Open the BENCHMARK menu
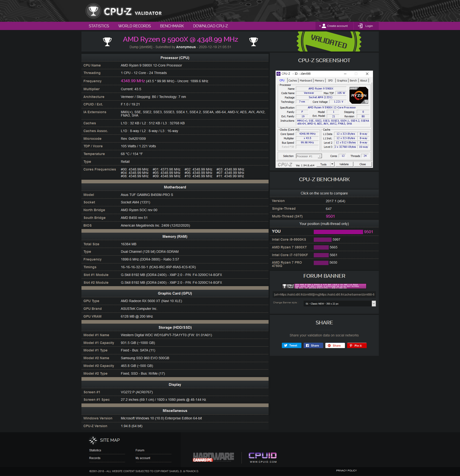Image resolution: width=460 pixels, height=476 pixels. [x=172, y=26]
